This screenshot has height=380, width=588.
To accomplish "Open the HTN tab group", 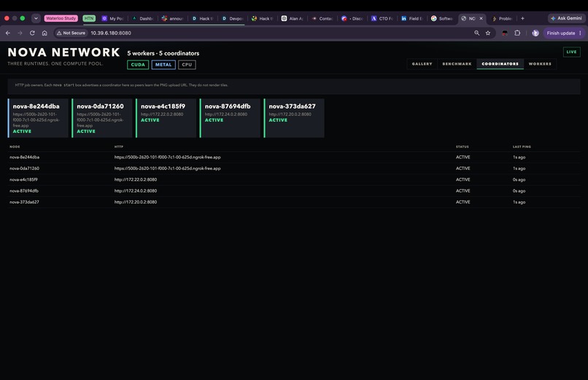I will [x=89, y=18].
